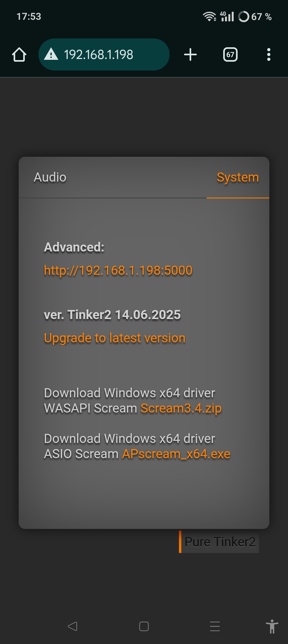Tap the battery indicator showing 67 %
The image size is (288, 644).
(255, 17)
